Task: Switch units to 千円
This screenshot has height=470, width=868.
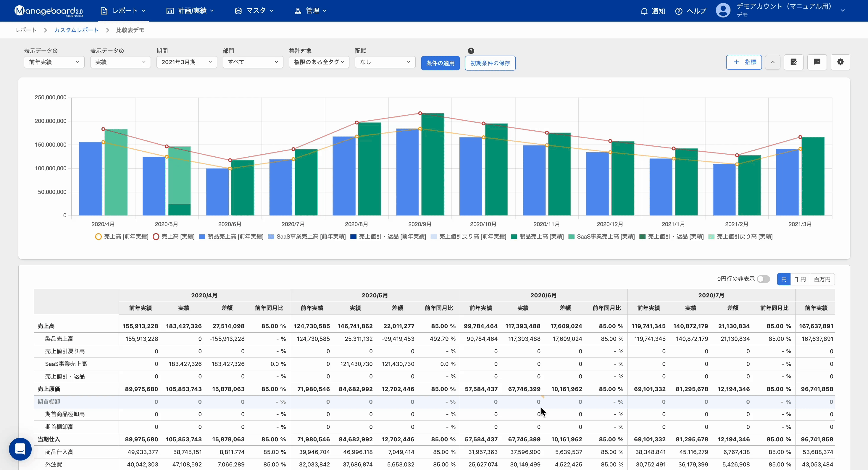Action: pyautogui.click(x=800, y=279)
